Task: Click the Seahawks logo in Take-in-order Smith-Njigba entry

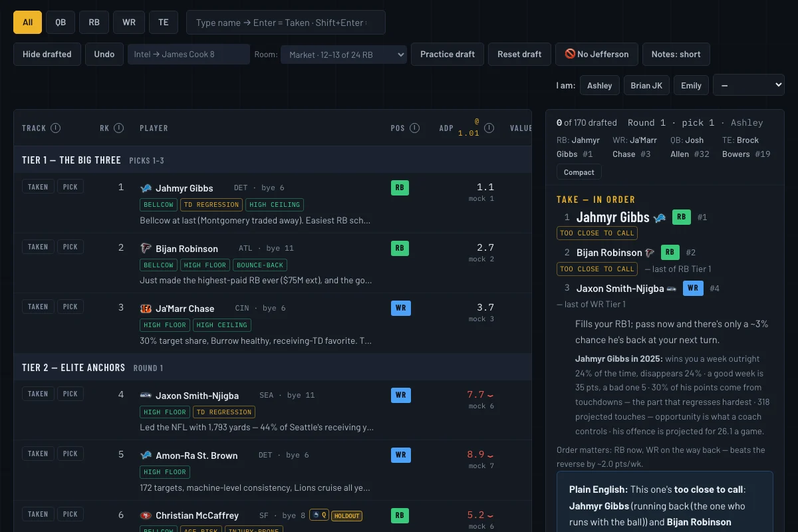Action: [x=672, y=289]
